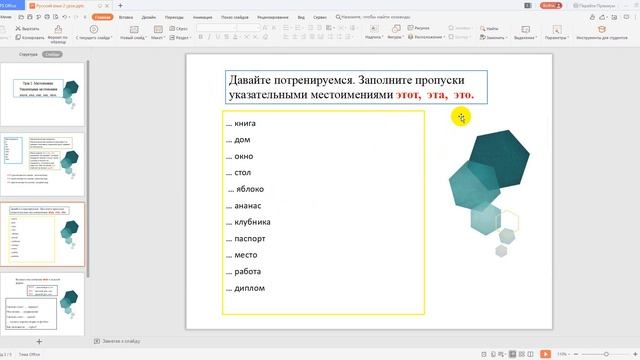
Task: Click the slide panel vertical scrollbar
Action: (88, 169)
